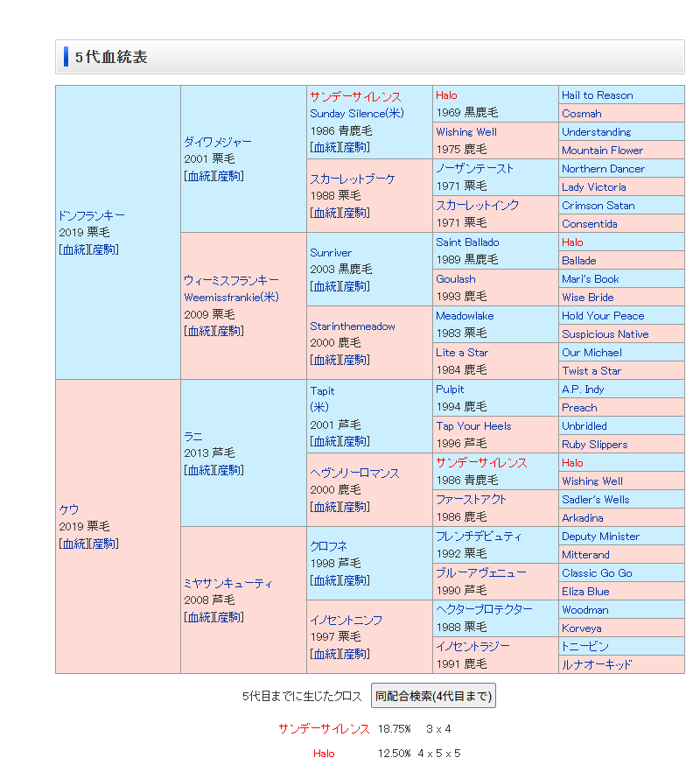The image size is (700, 772).
Task: Click the Starinthemeadow horse name
Action: 352,326
